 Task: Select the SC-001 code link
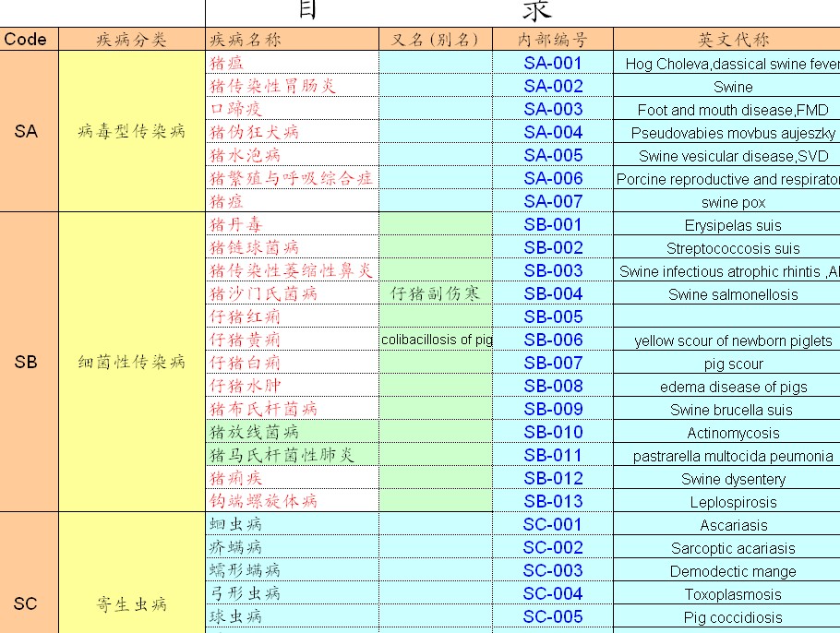click(x=553, y=524)
